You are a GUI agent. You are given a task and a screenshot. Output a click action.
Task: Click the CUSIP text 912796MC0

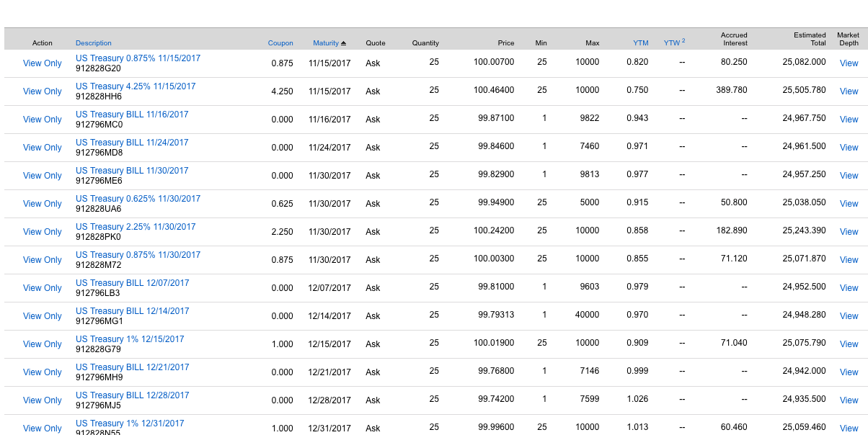click(x=99, y=125)
